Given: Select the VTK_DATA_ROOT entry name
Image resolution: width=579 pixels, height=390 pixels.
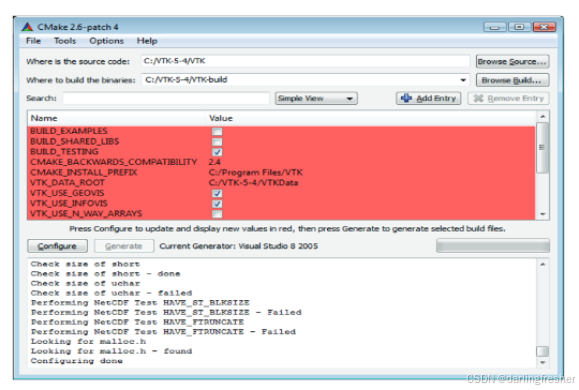Looking at the screenshot, I should coord(67,182).
